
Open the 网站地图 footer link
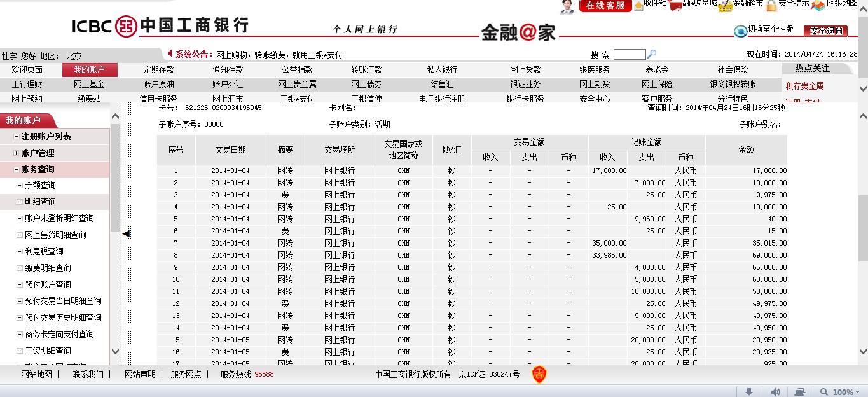[x=36, y=374]
